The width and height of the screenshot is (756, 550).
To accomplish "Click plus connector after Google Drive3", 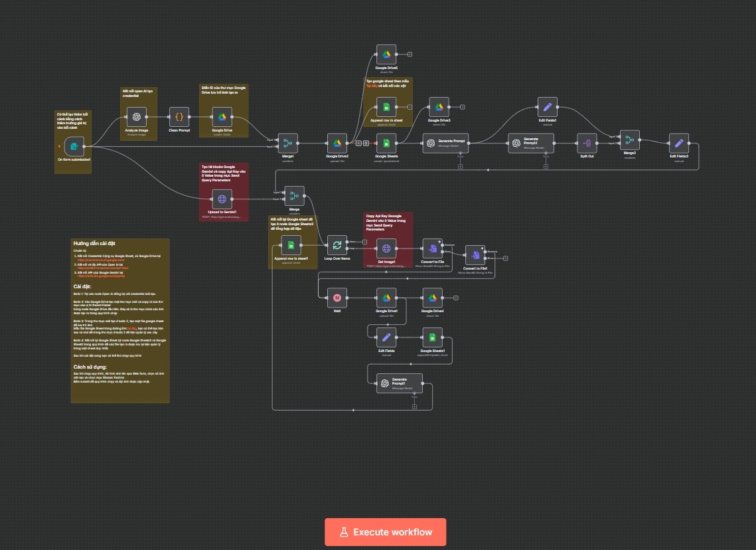I will click(x=462, y=107).
